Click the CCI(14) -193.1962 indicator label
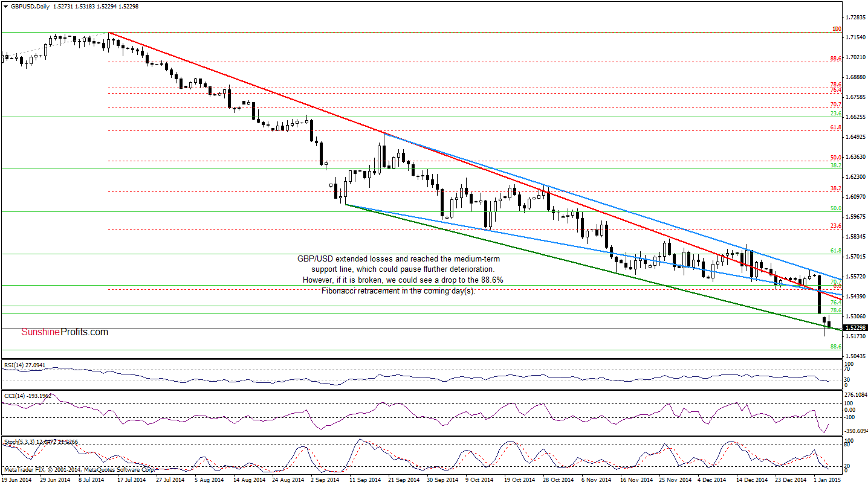The height and width of the screenshot is (485, 868). tap(27, 396)
